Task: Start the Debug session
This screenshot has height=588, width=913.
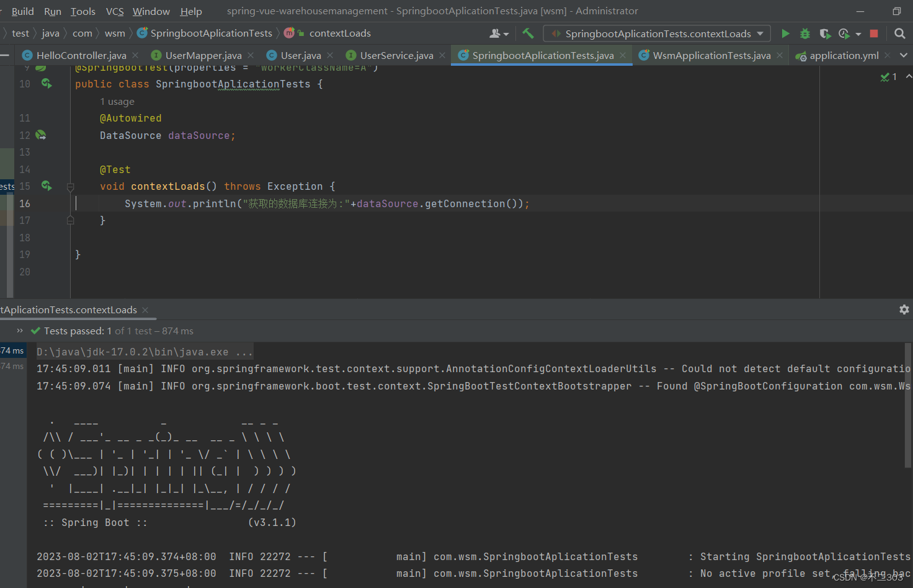Action: 804,33
